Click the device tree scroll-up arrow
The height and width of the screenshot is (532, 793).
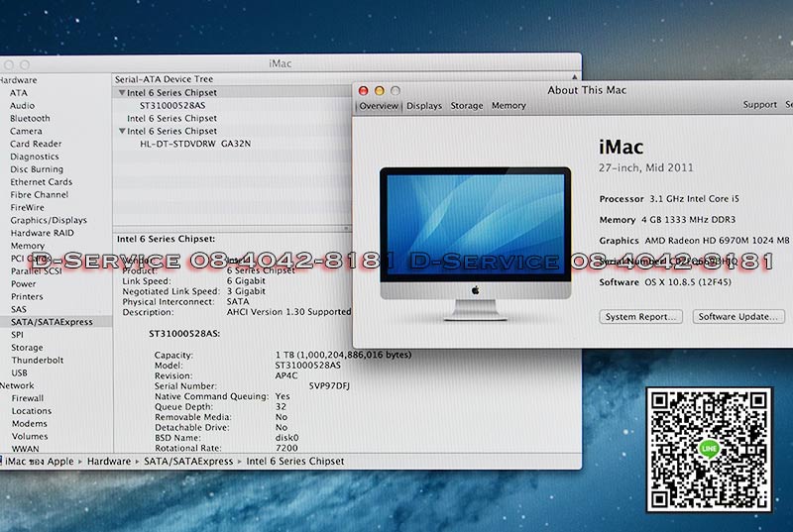click(x=575, y=77)
